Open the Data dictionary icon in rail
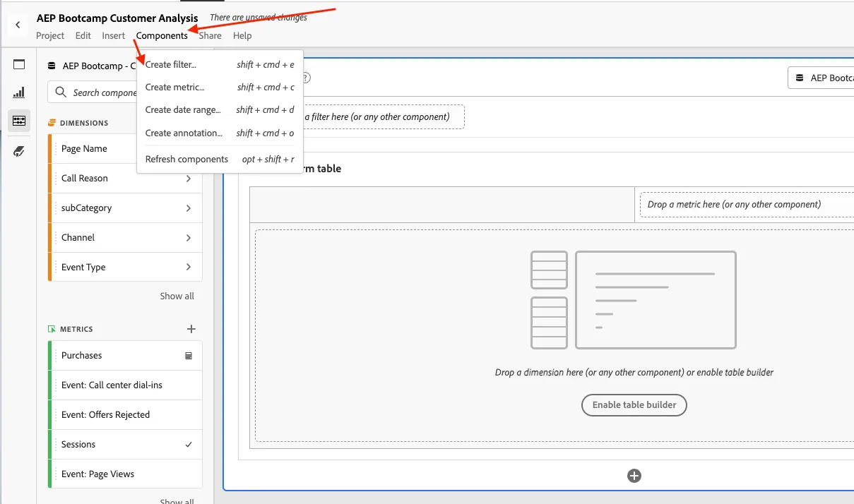 19,152
